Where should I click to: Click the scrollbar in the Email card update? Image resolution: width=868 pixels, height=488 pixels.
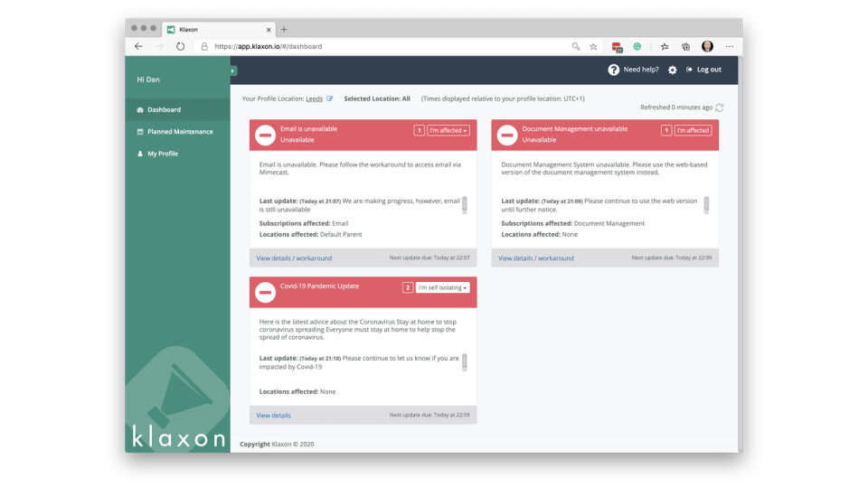click(x=465, y=205)
